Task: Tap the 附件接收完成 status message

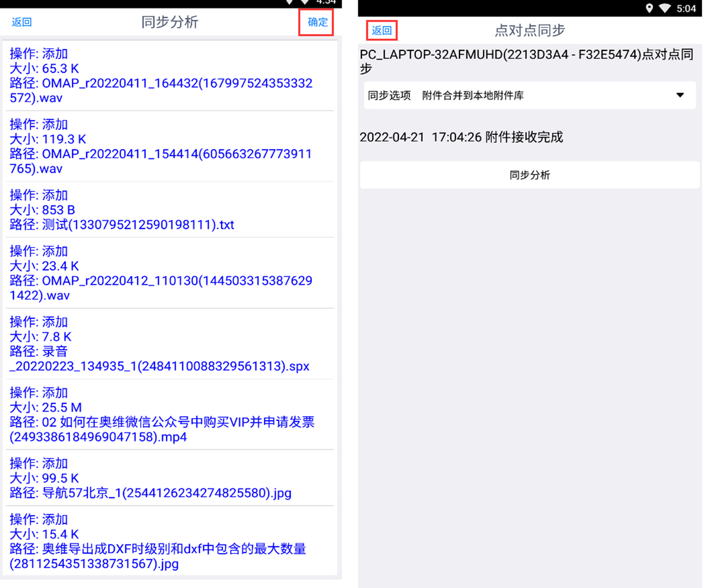Action: tap(524, 137)
